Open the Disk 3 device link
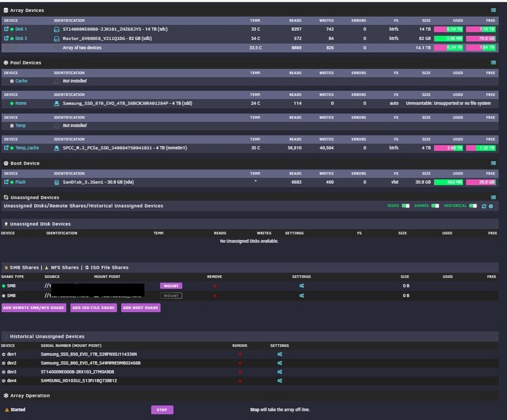The height and width of the screenshot is (420, 507). coord(21,39)
